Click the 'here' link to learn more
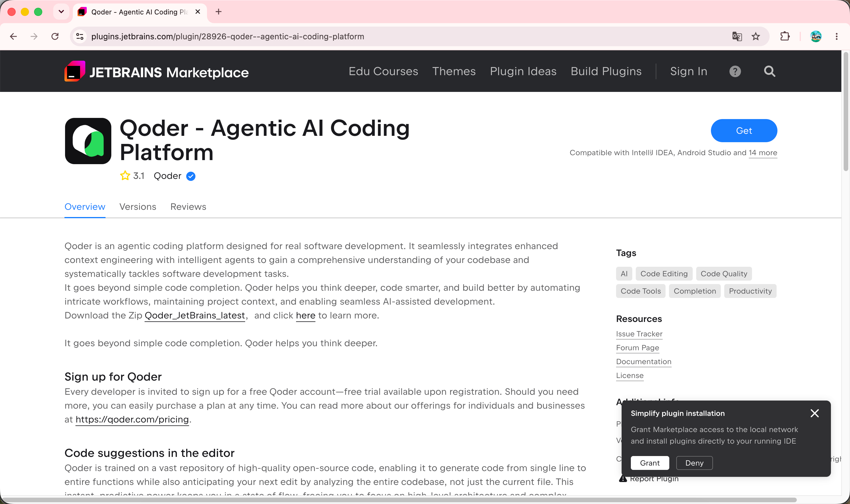850x504 pixels. (x=306, y=316)
